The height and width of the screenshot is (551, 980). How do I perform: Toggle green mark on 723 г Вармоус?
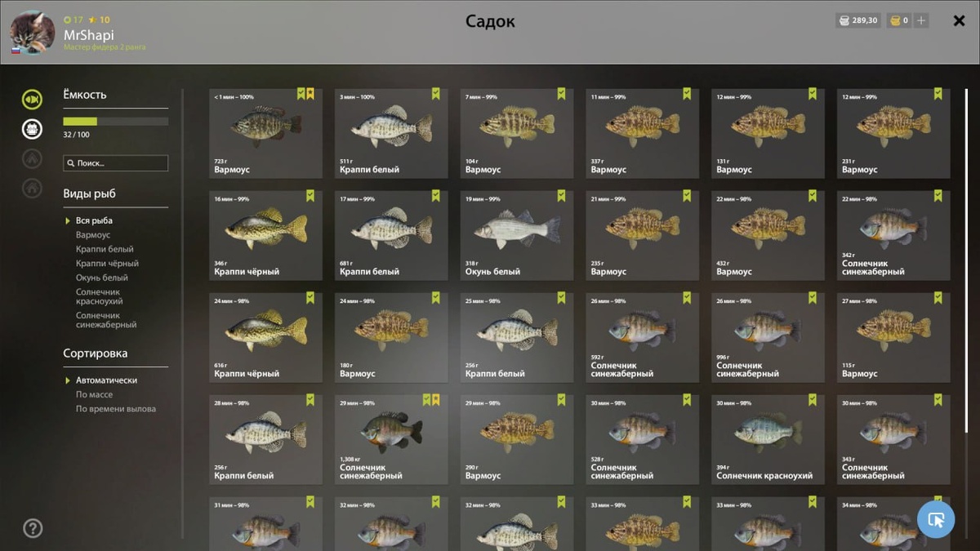pyautogui.click(x=301, y=94)
